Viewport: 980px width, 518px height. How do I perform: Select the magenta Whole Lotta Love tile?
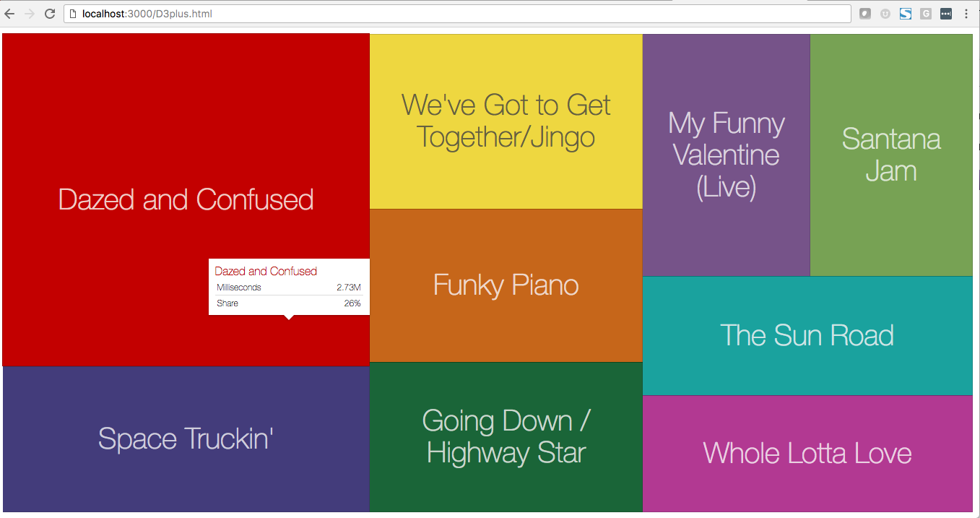click(807, 454)
